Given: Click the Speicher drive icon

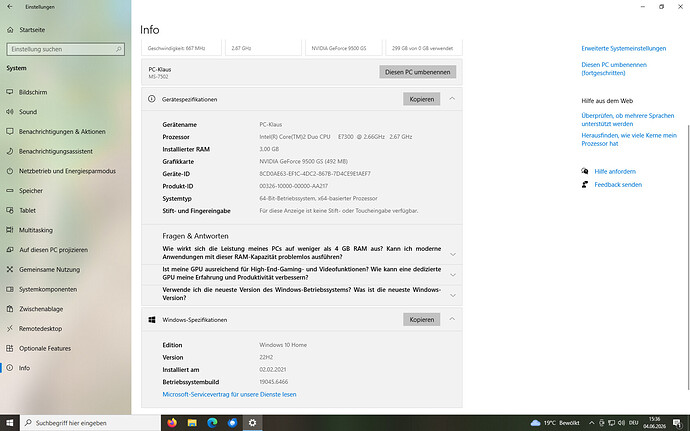Looking at the screenshot, I should point(10,191).
